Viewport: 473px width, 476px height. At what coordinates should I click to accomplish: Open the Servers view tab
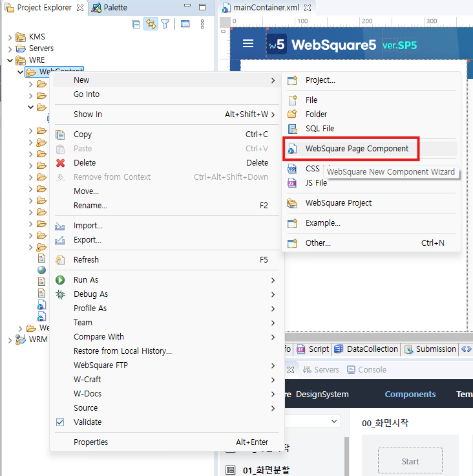tap(321, 370)
